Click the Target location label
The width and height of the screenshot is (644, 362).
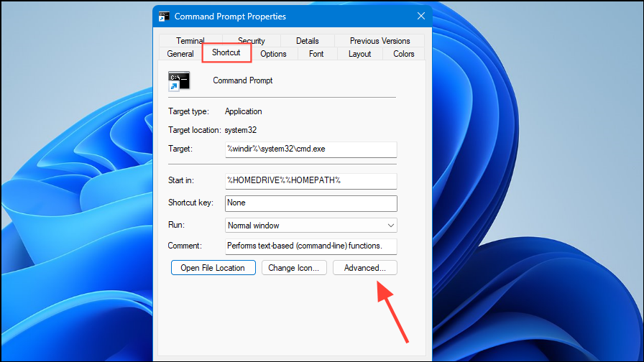pyautogui.click(x=195, y=130)
